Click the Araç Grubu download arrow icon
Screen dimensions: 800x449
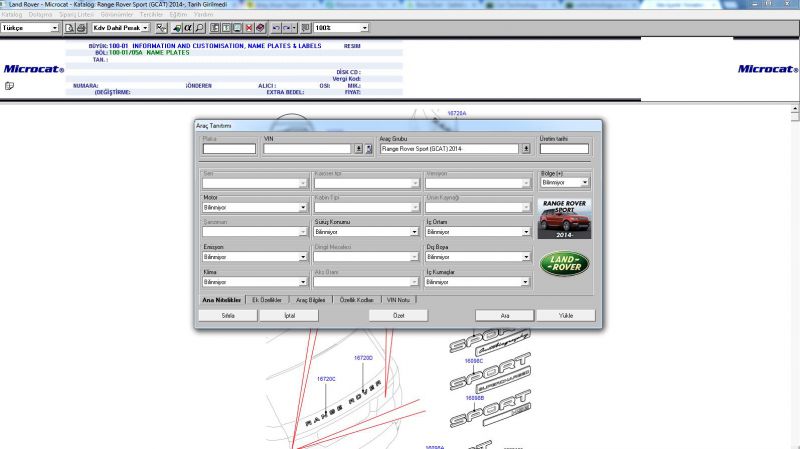[x=526, y=148]
